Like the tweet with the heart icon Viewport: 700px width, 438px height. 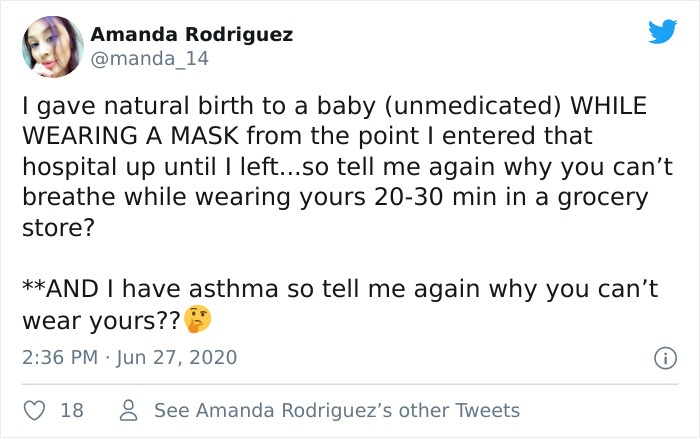coord(35,410)
